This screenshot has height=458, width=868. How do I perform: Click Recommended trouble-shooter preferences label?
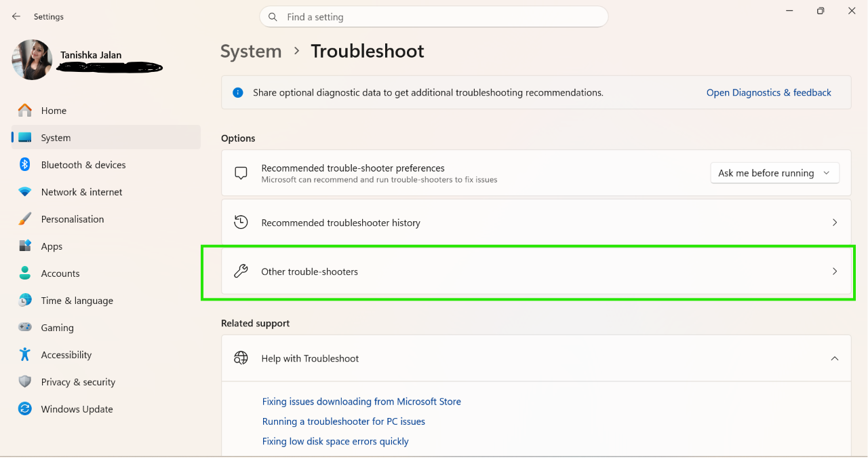[353, 168]
